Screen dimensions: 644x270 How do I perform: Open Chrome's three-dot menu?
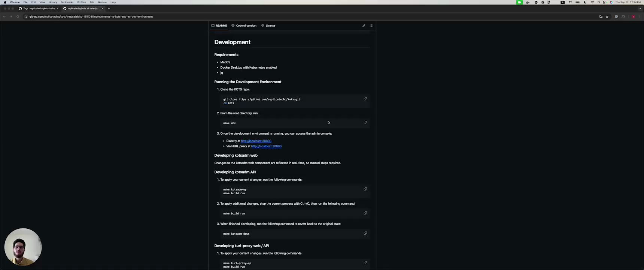(x=640, y=16)
